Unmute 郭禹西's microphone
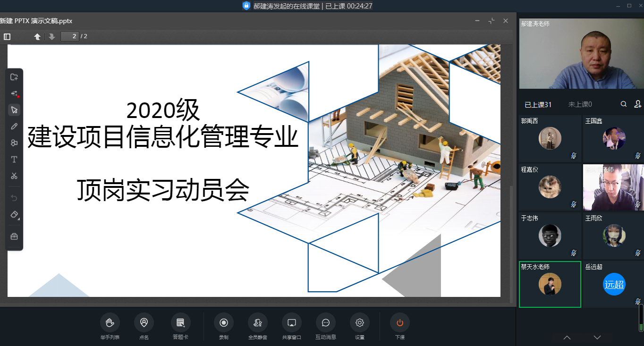 pos(574,155)
